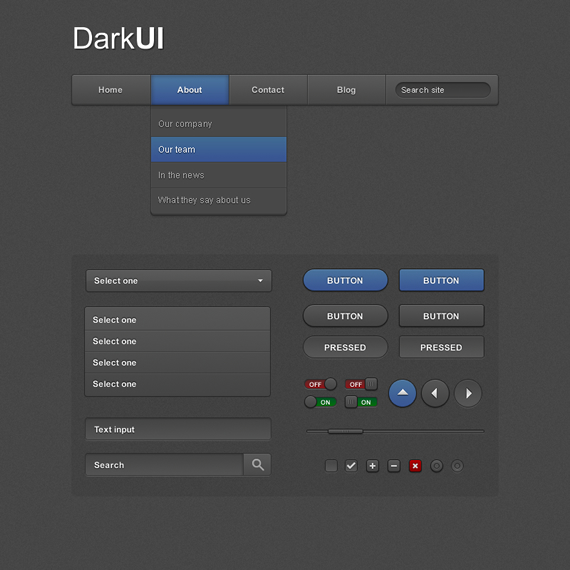Click the right arrow round button
Image resolution: width=570 pixels, height=570 pixels.
pyautogui.click(x=468, y=393)
